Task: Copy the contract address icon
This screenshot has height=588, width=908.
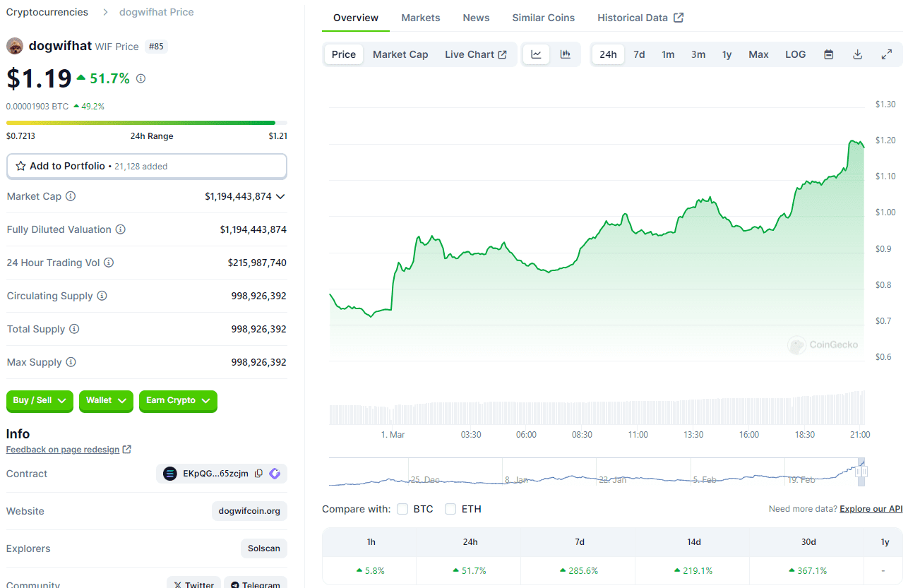Action: [x=259, y=474]
